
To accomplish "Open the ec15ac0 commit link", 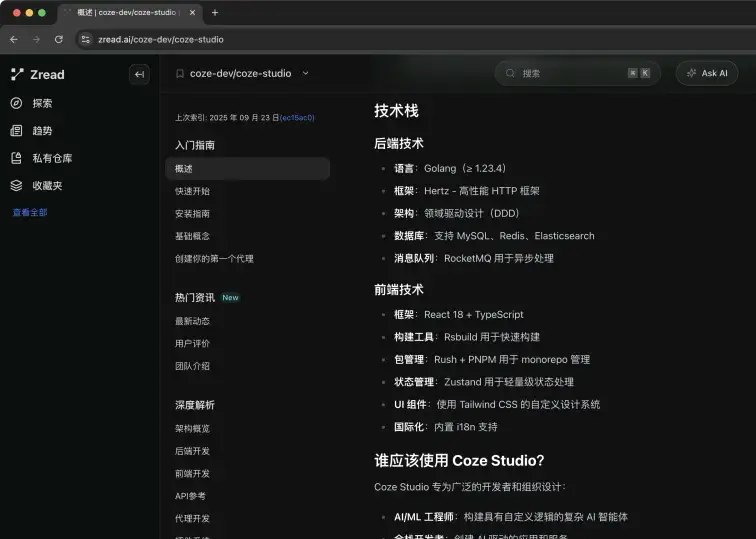I will coord(297,118).
